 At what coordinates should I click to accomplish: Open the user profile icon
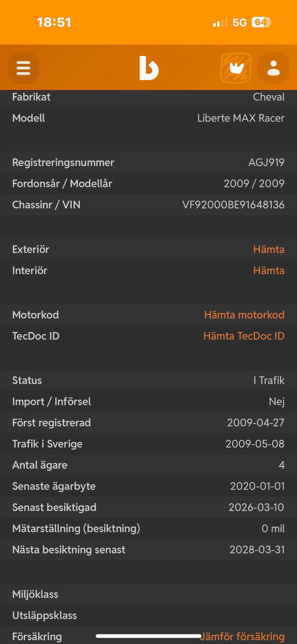pos(273,68)
